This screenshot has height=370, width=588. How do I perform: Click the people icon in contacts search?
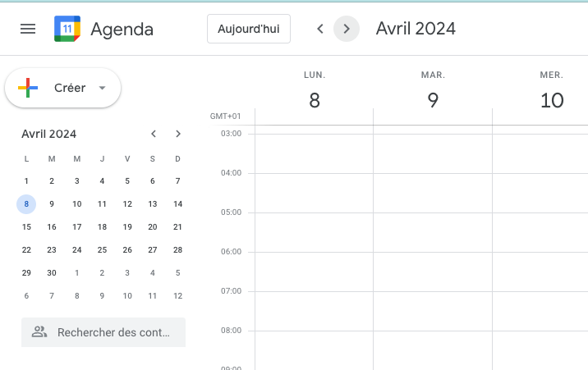[x=39, y=331]
